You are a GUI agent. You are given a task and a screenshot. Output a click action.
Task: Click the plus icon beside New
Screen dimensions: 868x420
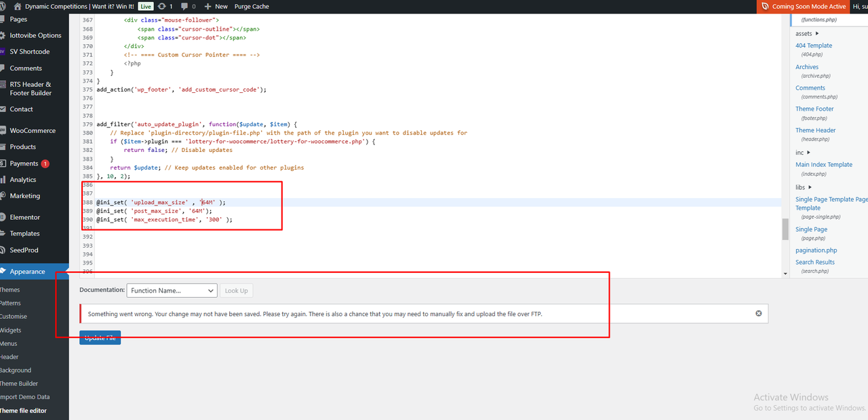click(x=208, y=6)
